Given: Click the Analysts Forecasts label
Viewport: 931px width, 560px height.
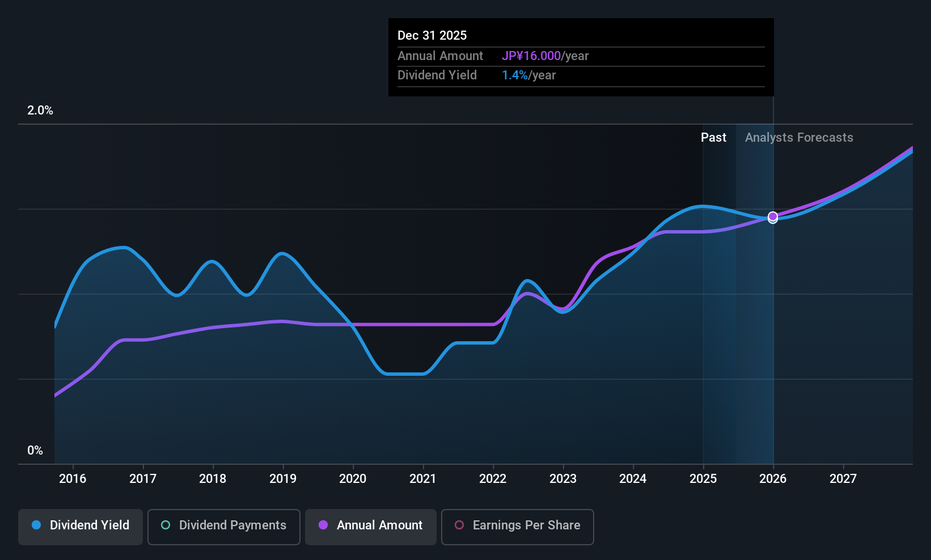Looking at the screenshot, I should [x=799, y=137].
